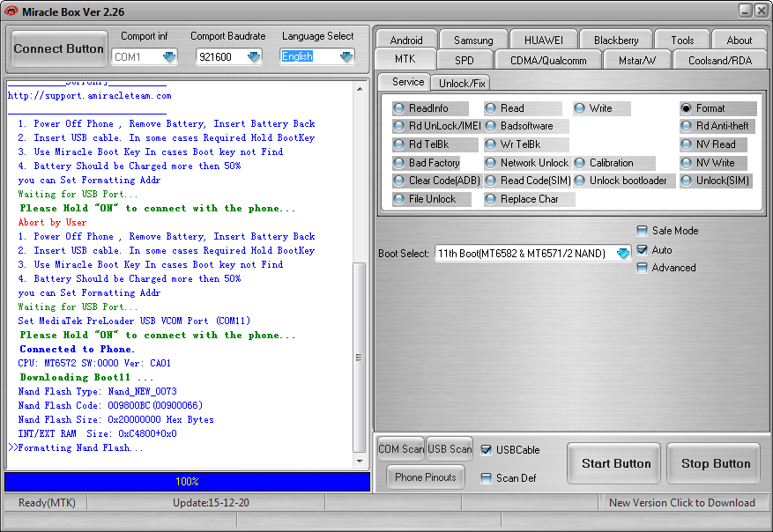Click New Version Click to Download

click(x=682, y=502)
